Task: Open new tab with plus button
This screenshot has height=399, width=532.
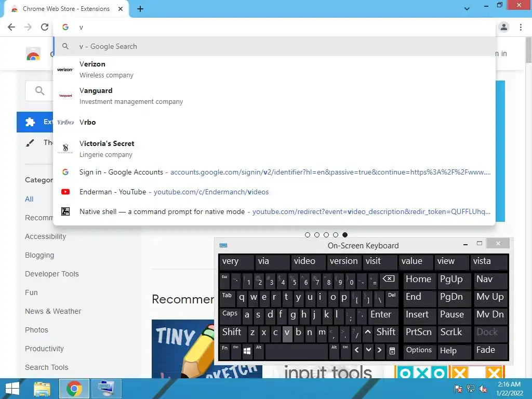Action: (140, 9)
